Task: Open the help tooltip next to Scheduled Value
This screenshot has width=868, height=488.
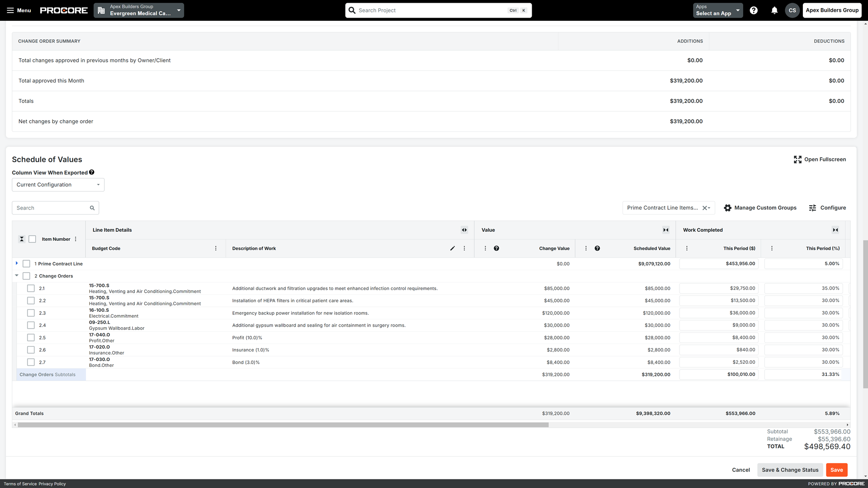Action: pos(597,248)
